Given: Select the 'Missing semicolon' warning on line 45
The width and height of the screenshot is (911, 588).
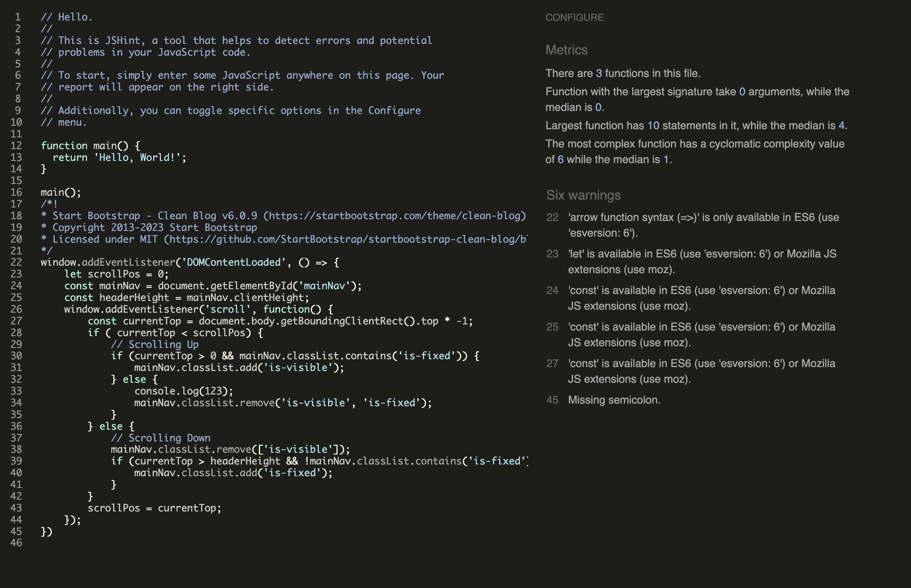Looking at the screenshot, I should point(614,400).
